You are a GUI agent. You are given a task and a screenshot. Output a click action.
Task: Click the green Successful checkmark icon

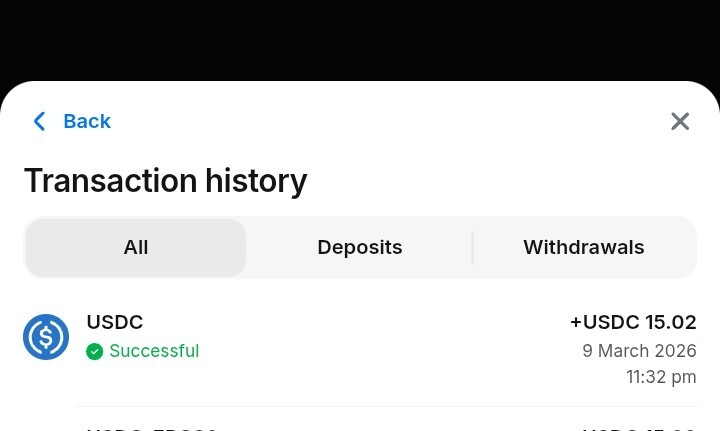coord(95,351)
